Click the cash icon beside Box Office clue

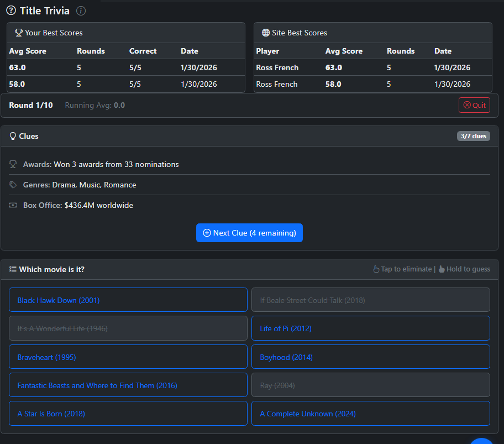[x=13, y=205]
